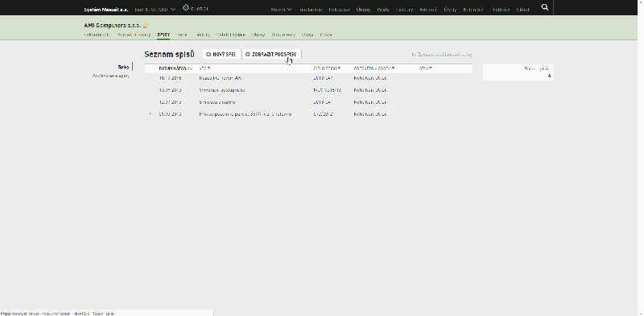This screenshot has height=316, width=644.
Task: Click the Nový spis button
Action: (x=221, y=54)
